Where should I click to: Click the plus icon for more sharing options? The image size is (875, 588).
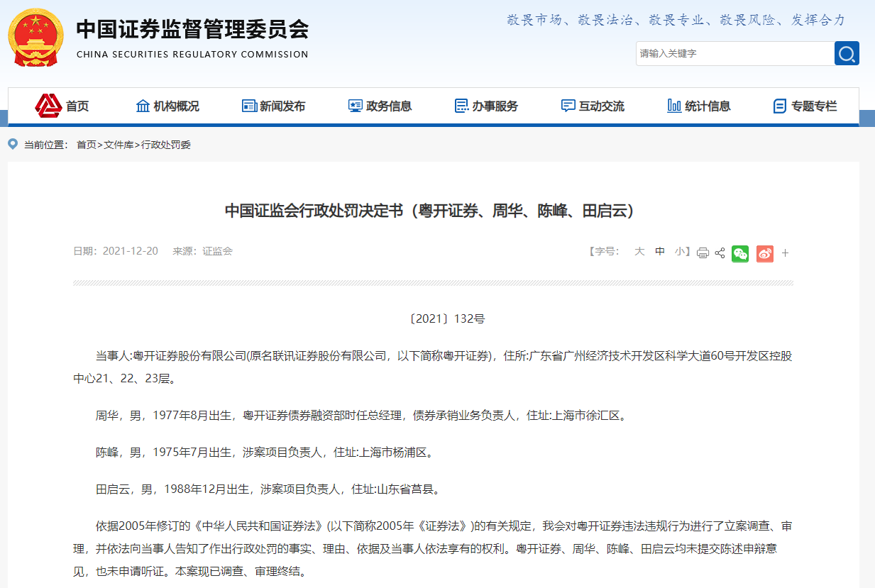(785, 253)
